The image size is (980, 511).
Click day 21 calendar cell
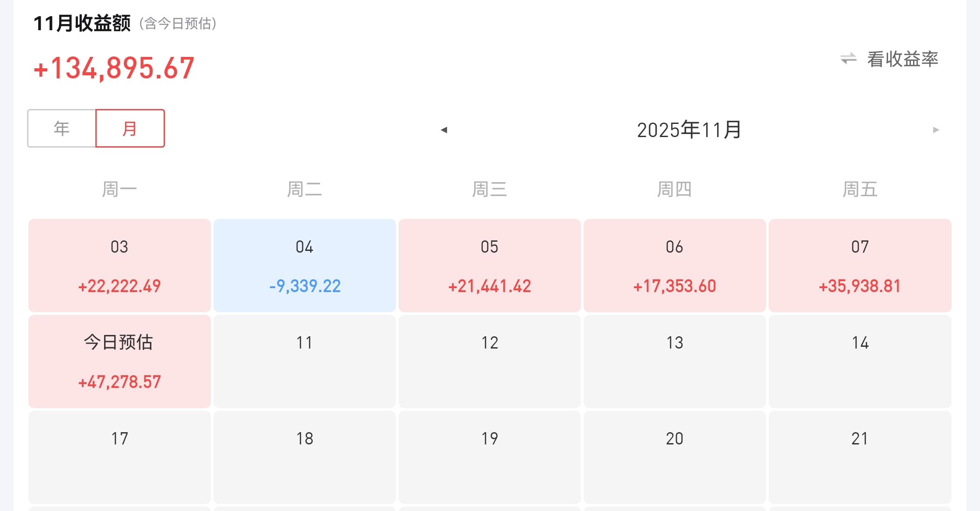click(x=860, y=457)
